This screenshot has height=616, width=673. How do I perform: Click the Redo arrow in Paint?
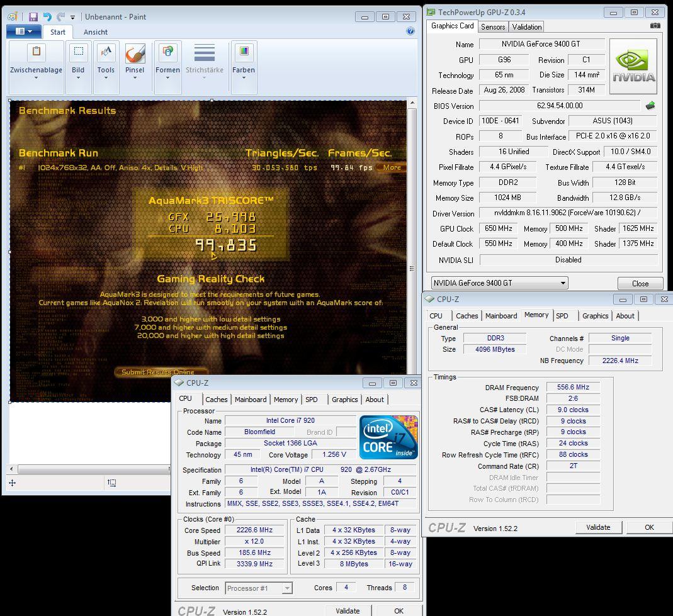(61, 17)
